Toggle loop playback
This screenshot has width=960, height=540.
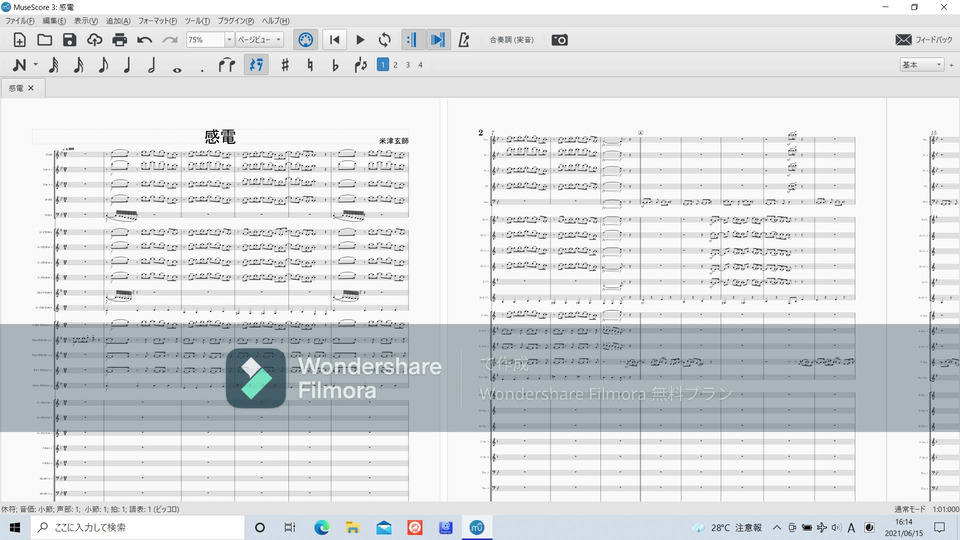[x=384, y=40]
